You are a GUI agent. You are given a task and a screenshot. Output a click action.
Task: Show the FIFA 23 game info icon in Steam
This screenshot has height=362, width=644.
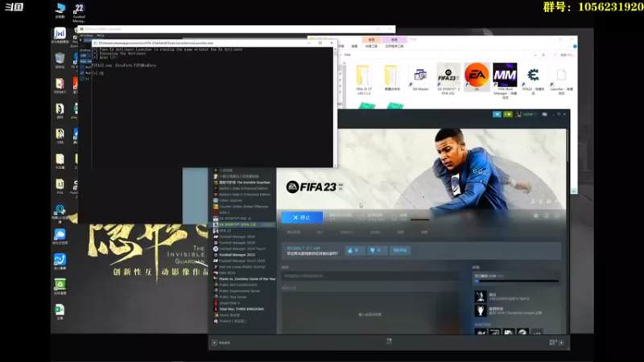click(x=547, y=216)
